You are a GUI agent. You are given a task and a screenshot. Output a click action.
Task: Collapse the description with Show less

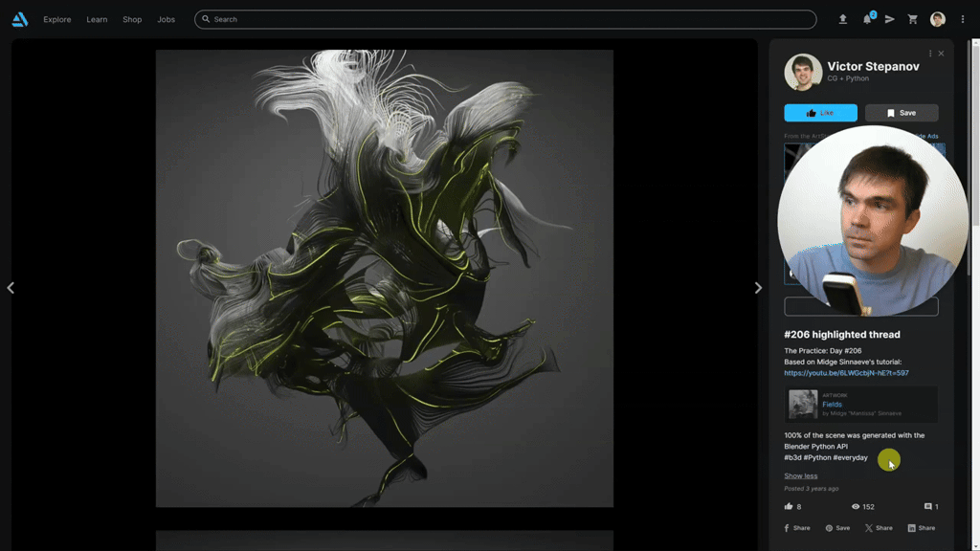click(801, 475)
